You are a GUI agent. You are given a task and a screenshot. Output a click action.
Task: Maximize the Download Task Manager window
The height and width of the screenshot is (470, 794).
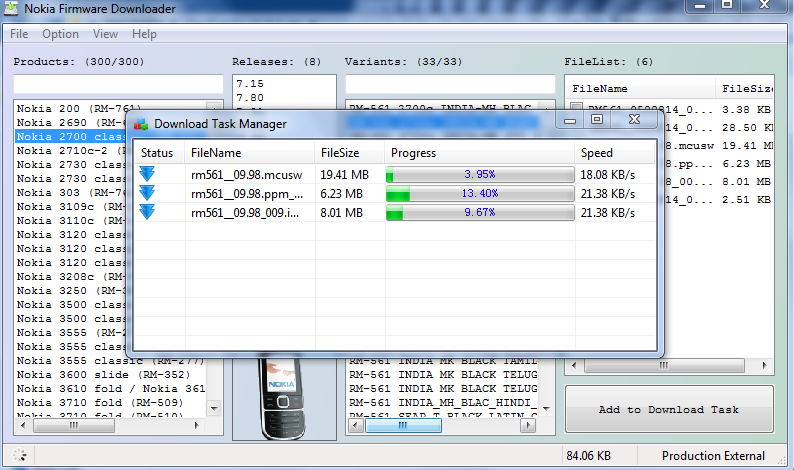597,120
